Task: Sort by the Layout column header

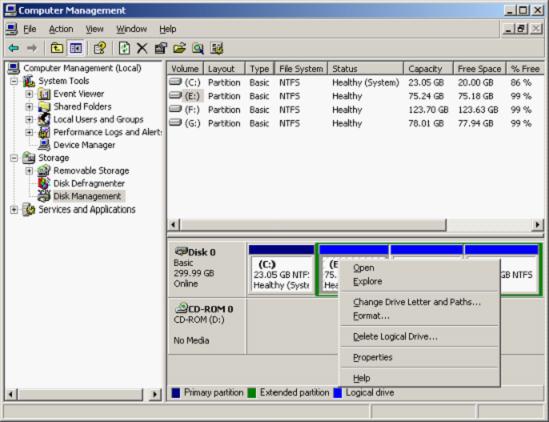Action: (x=224, y=69)
